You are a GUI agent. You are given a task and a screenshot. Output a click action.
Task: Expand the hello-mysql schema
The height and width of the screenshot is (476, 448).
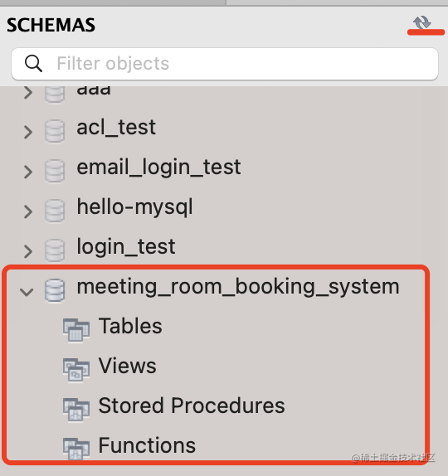click(28, 211)
